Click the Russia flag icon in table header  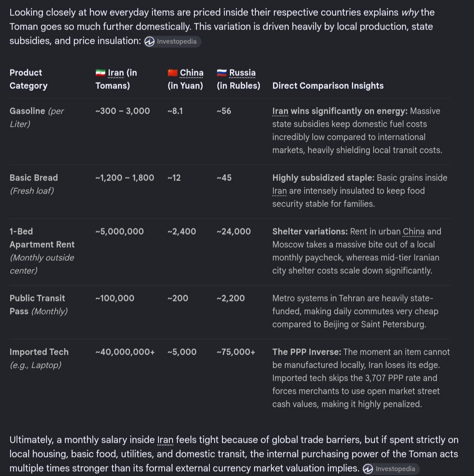click(x=222, y=73)
